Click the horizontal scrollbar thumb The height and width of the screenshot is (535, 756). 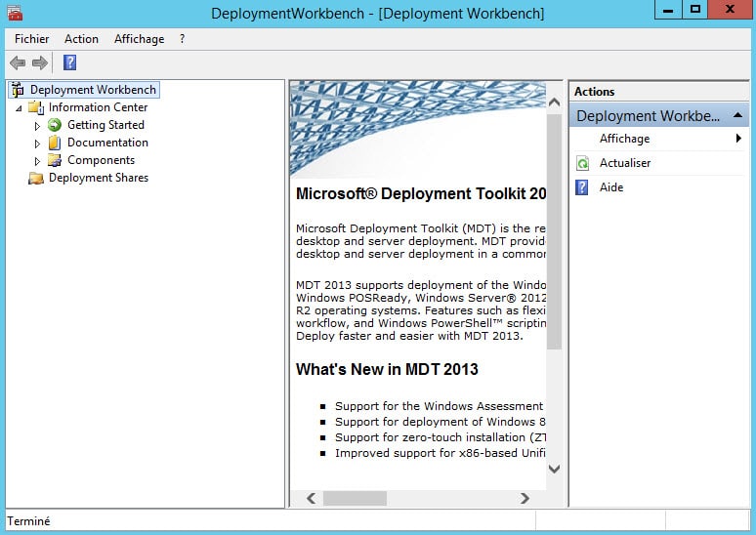[355, 498]
